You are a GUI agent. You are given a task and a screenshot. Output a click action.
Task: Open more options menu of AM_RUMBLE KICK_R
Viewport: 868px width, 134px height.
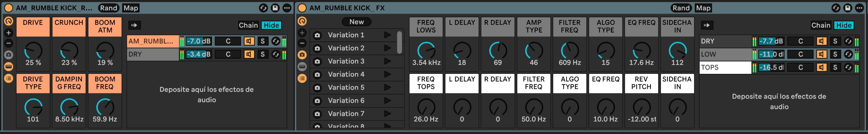[x=287, y=8]
